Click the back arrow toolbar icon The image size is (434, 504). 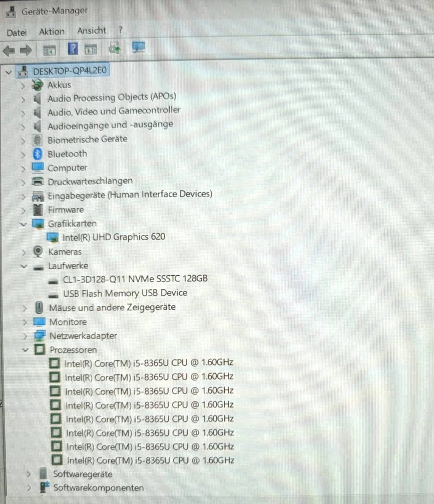[x=9, y=51]
